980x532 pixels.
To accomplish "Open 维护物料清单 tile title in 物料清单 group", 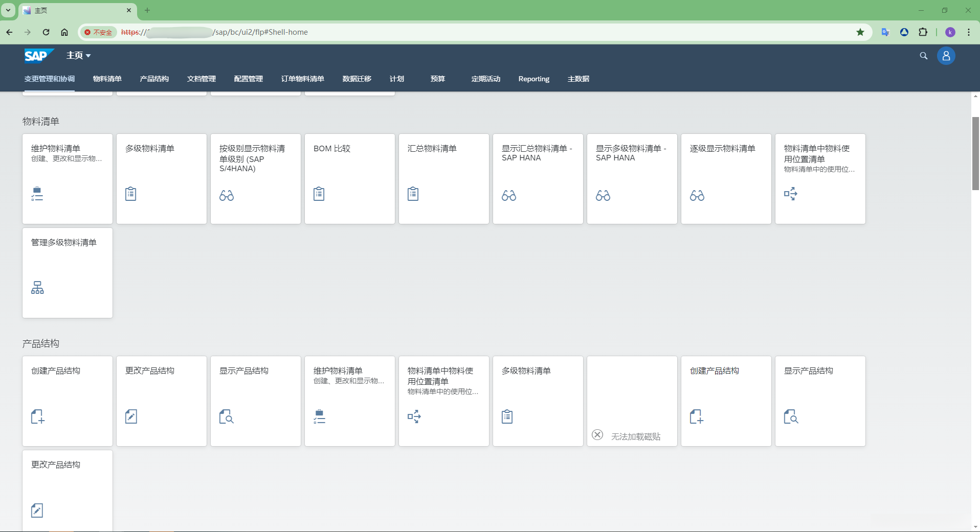I will (x=56, y=148).
